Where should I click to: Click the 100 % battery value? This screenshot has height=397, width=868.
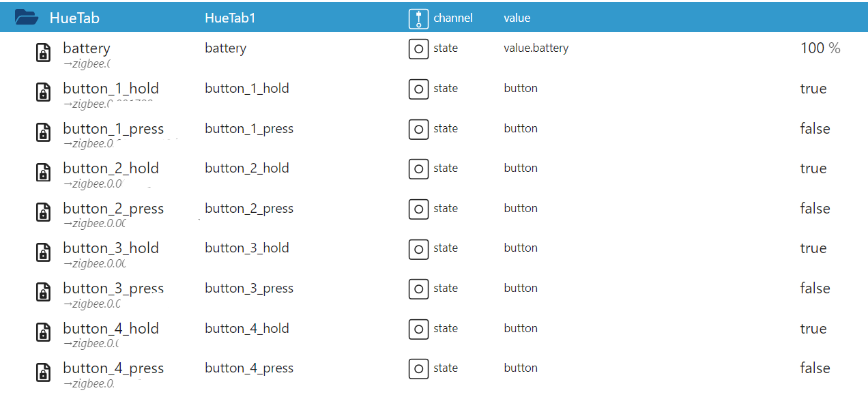pyautogui.click(x=820, y=48)
